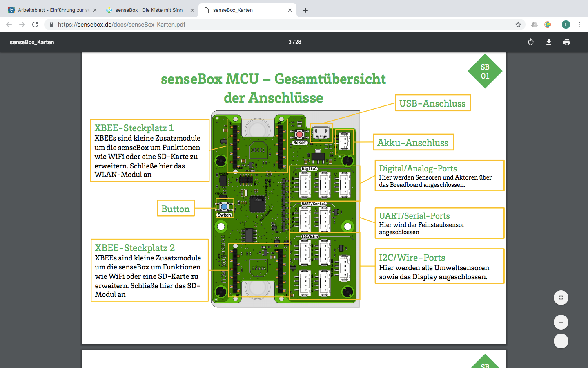Go forward in browser history
588x368 pixels.
[x=22, y=25]
